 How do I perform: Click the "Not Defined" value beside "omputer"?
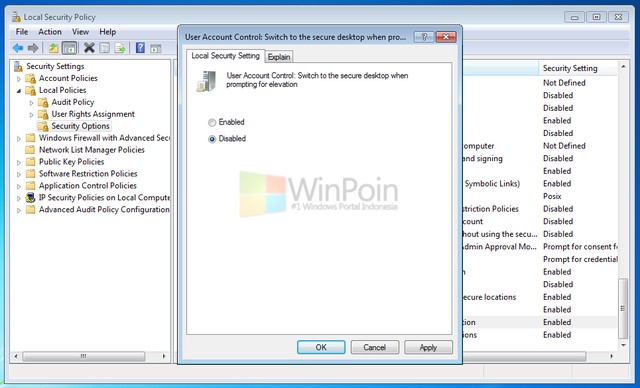pos(564,146)
